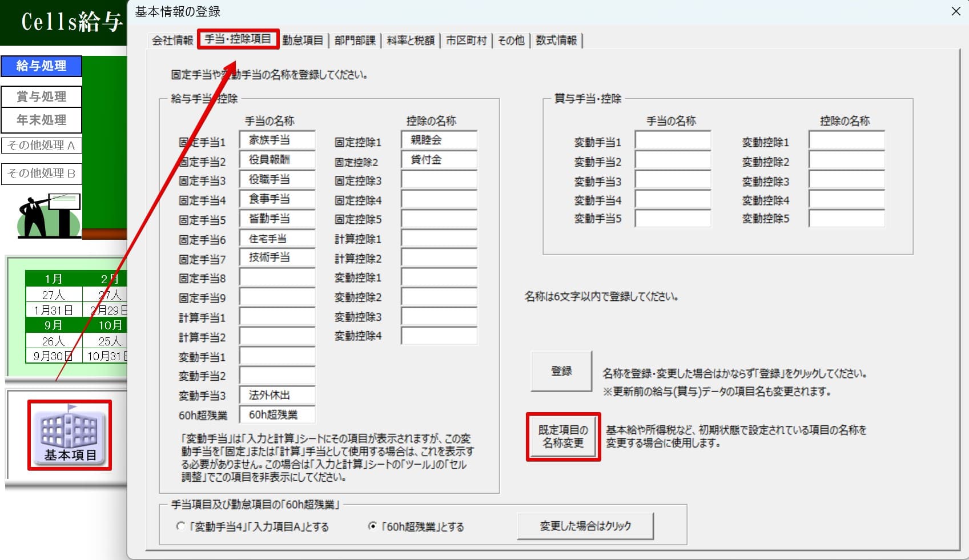
Task: Open the 基本項目 building icon
Action: pos(69,435)
